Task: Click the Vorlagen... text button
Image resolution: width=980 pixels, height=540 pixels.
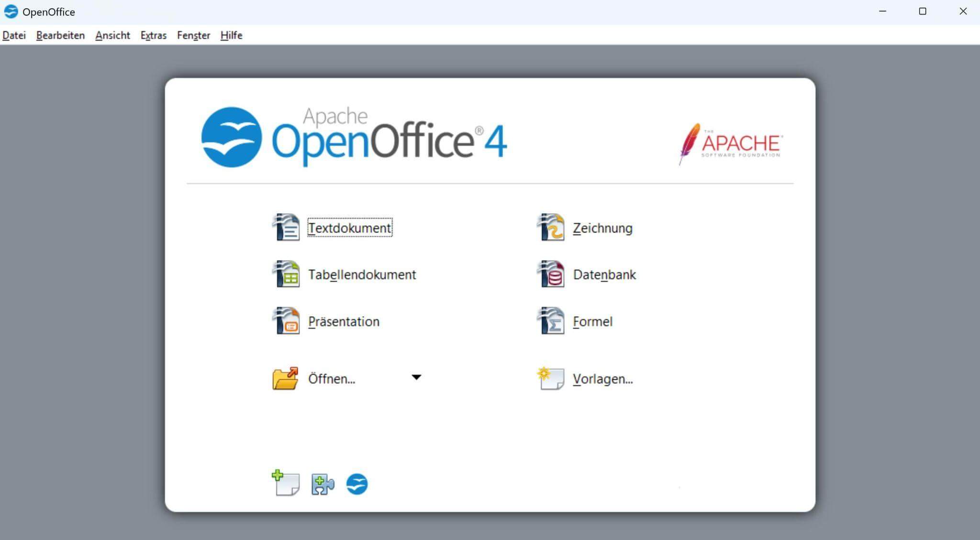Action: (602, 379)
